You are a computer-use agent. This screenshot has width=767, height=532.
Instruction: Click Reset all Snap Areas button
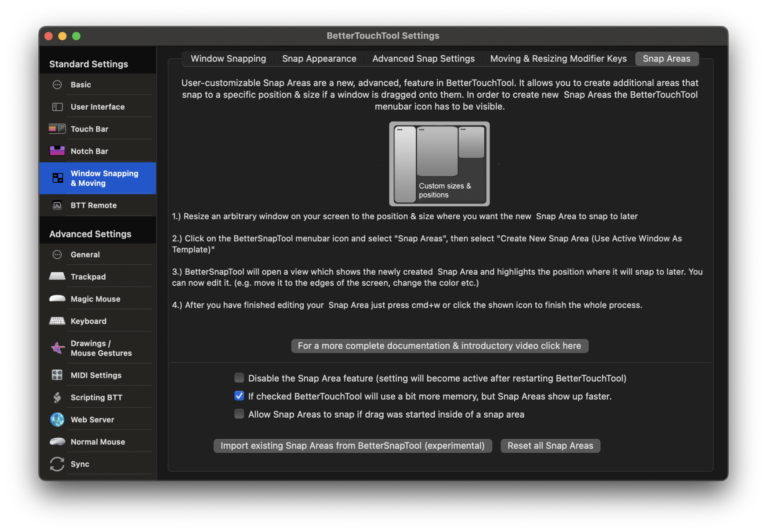[550, 446]
